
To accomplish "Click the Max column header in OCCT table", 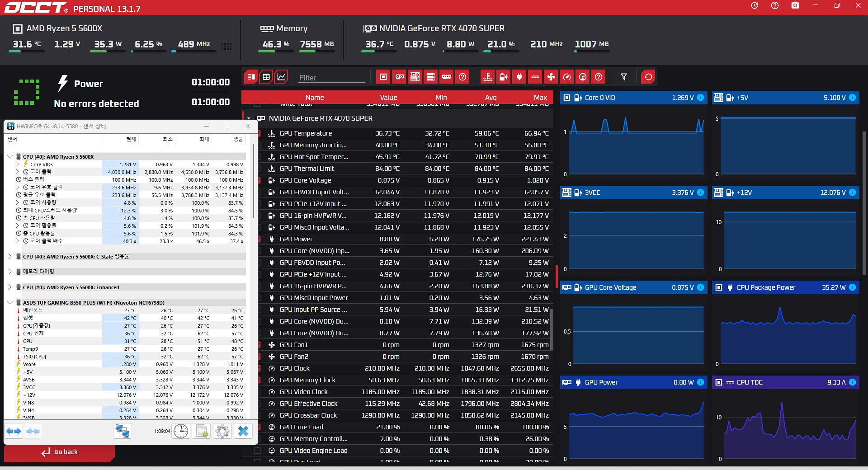I will [x=540, y=98].
